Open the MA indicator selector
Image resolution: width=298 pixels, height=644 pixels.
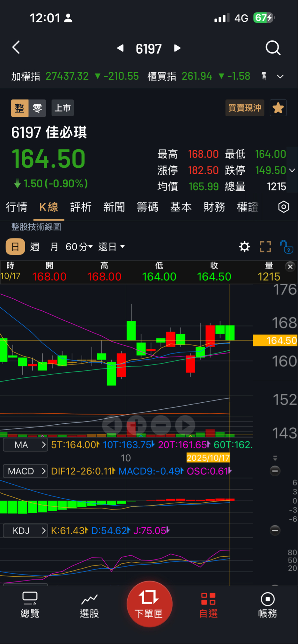coord(26,445)
